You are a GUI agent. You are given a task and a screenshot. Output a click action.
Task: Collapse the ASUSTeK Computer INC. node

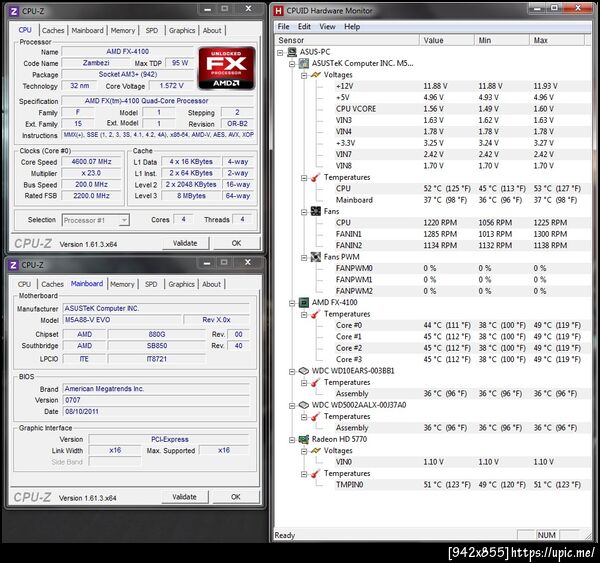click(292, 64)
